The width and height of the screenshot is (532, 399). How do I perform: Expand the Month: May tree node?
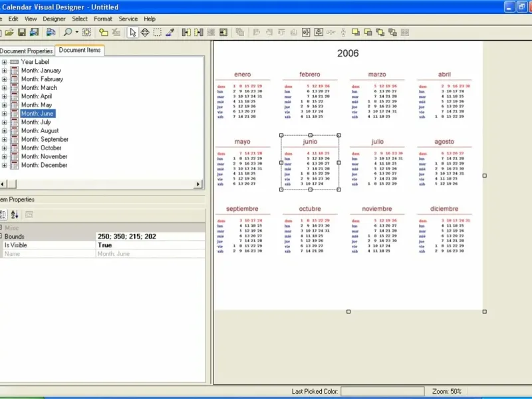click(x=4, y=105)
